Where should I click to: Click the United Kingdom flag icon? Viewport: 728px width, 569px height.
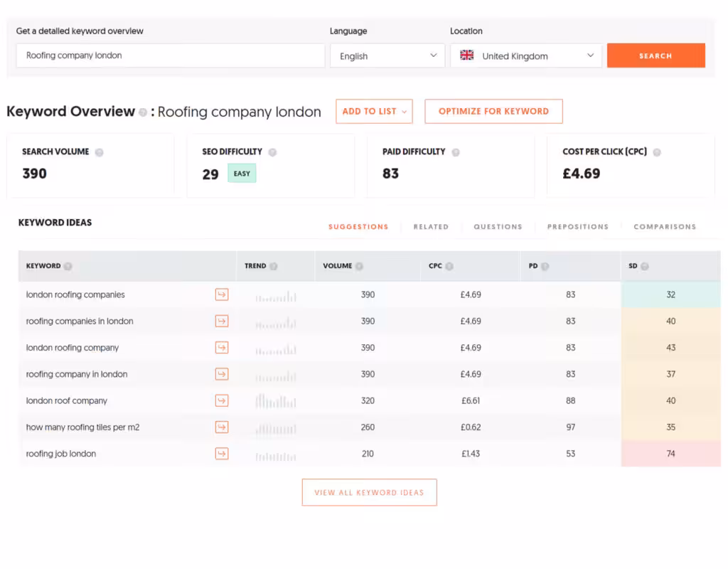[x=466, y=55]
